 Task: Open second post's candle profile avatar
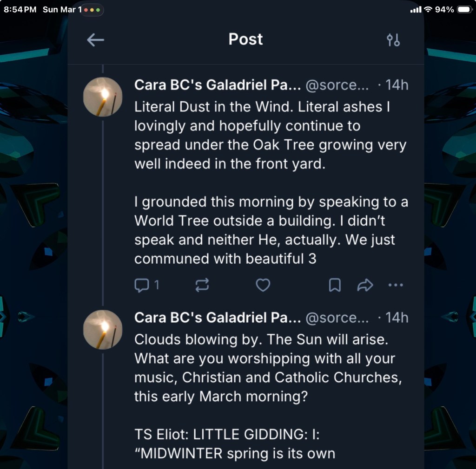(103, 330)
